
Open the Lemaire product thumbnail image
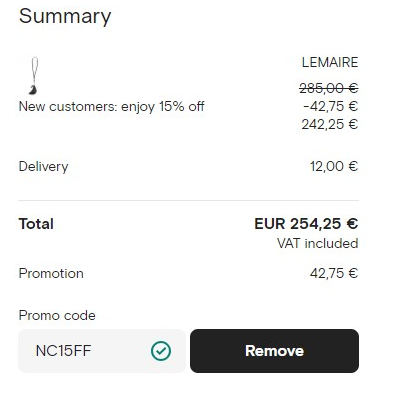pos(34,76)
